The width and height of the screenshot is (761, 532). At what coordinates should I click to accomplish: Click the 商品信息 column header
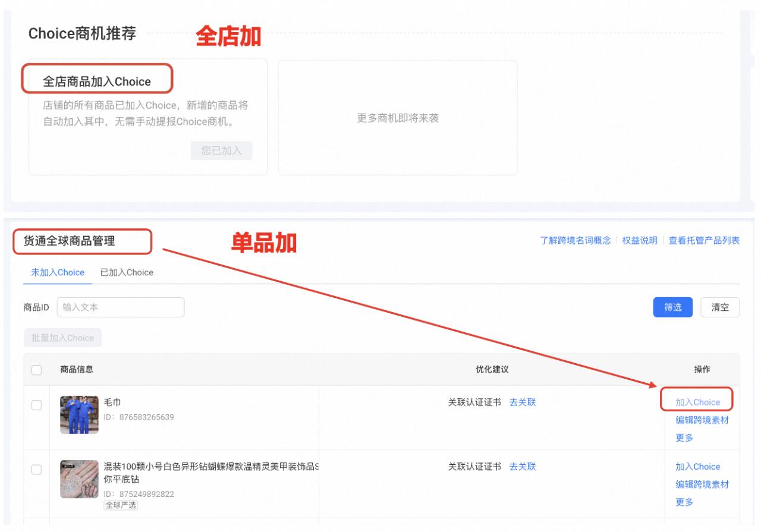click(x=77, y=369)
